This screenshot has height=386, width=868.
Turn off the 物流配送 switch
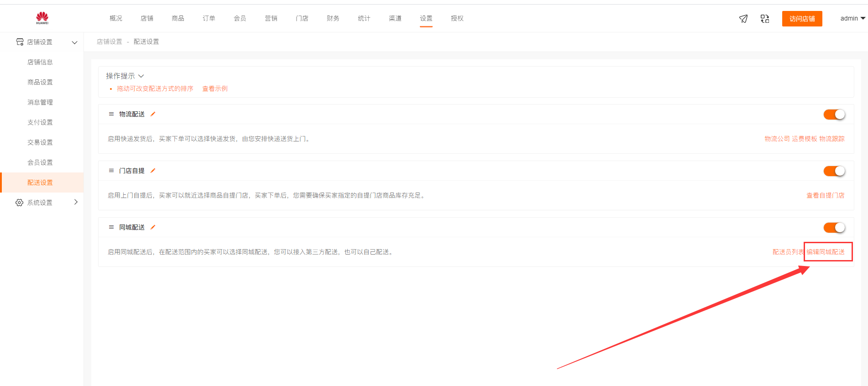click(x=834, y=115)
